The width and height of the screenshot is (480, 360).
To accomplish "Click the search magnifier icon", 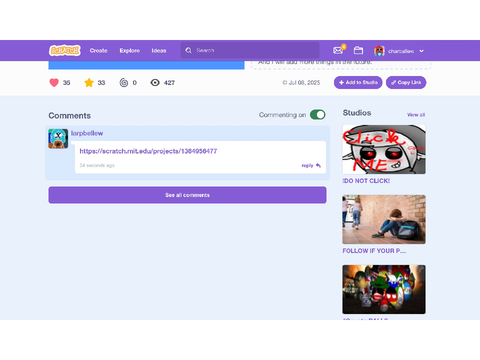I will [x=188, y=50].
